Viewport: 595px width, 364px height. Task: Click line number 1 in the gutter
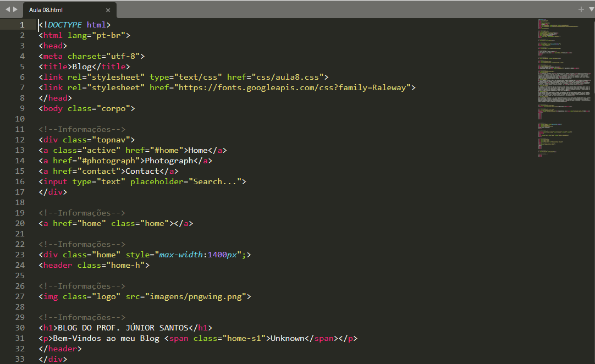23,24
